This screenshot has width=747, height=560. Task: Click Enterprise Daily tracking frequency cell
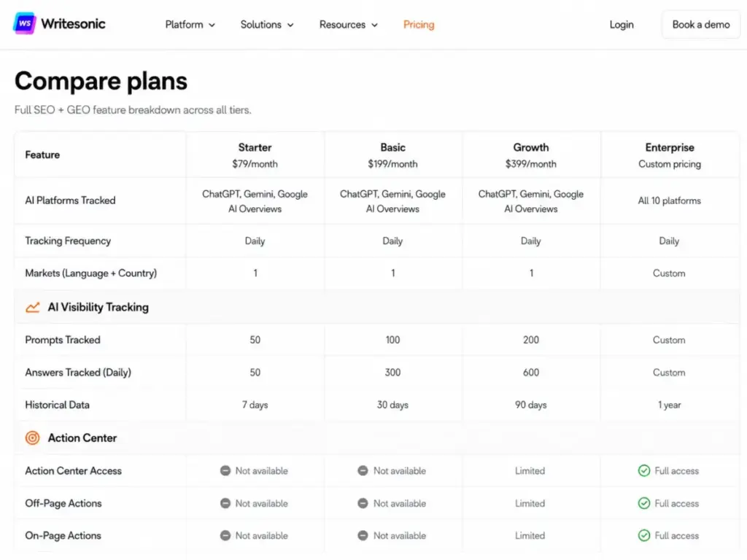(x=669, y=241)
